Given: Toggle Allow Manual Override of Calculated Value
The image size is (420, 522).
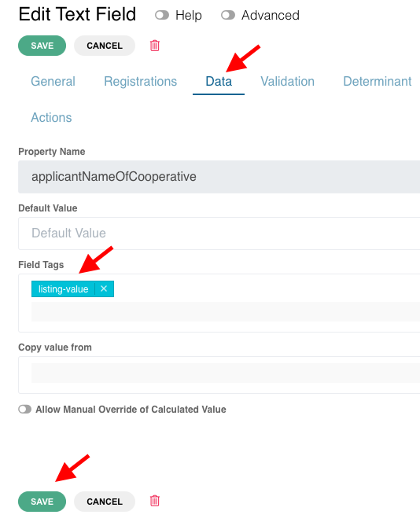Looking at the screenshot, I should pyautogui.click(x=25, y=409).
